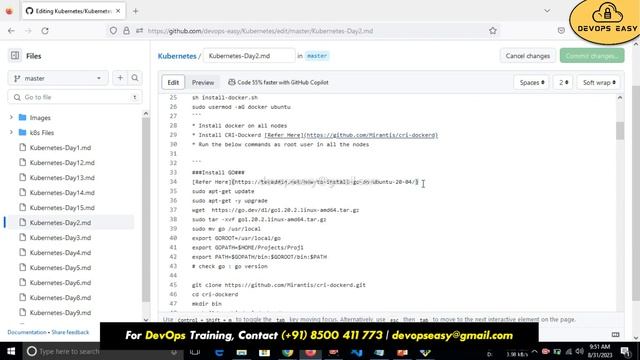Click the tracking protection shield icon
640x360 pixels.
113,31
